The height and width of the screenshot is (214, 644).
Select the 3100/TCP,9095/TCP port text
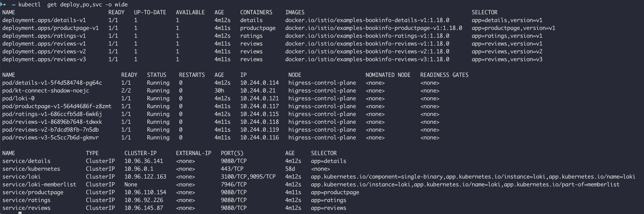click(x=248, y=176)
